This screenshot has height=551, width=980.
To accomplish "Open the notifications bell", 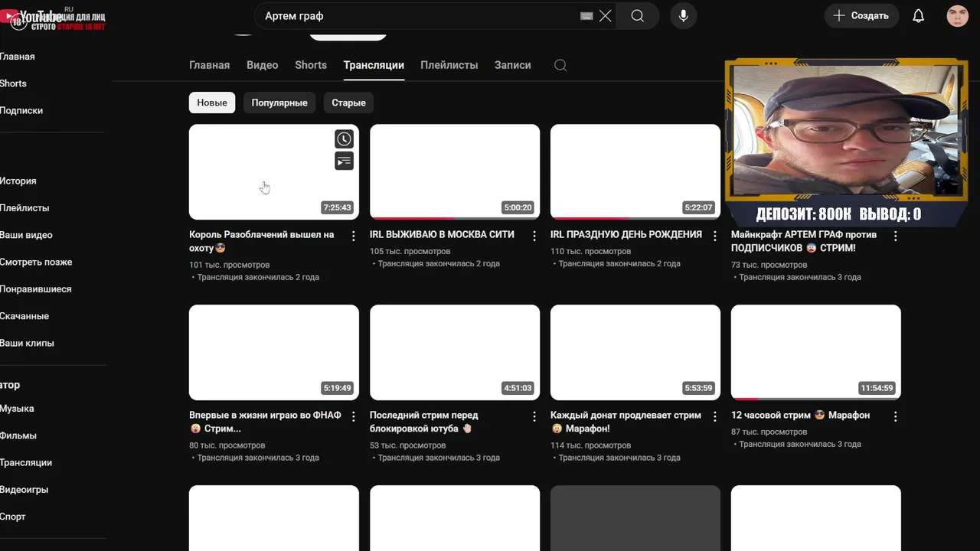I will click(919, 16).
